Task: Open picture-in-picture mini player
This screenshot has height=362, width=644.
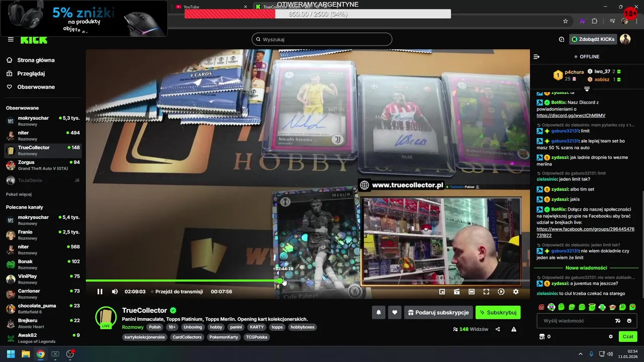Action: (442, 292)
